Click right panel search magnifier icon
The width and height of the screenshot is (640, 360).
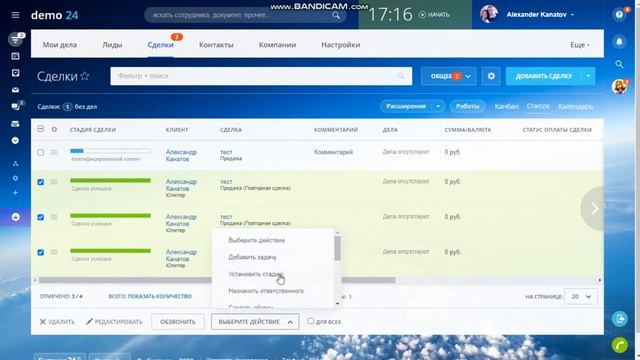[619, 64]
